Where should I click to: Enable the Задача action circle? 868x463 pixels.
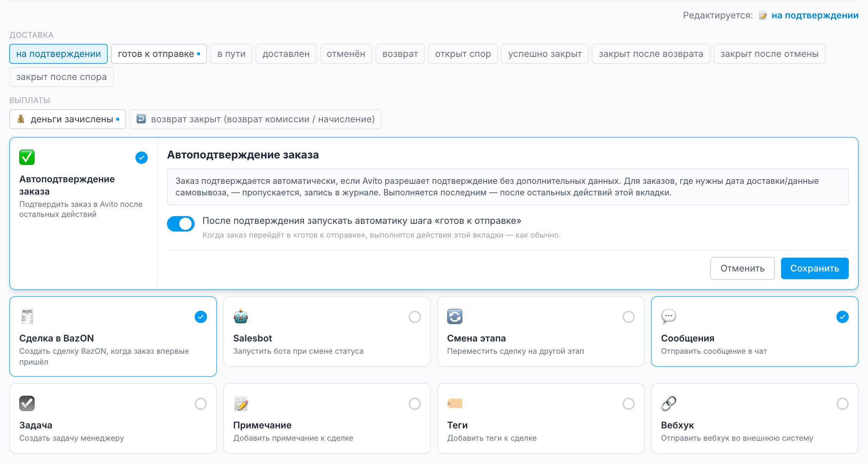(x=201, y=404)
